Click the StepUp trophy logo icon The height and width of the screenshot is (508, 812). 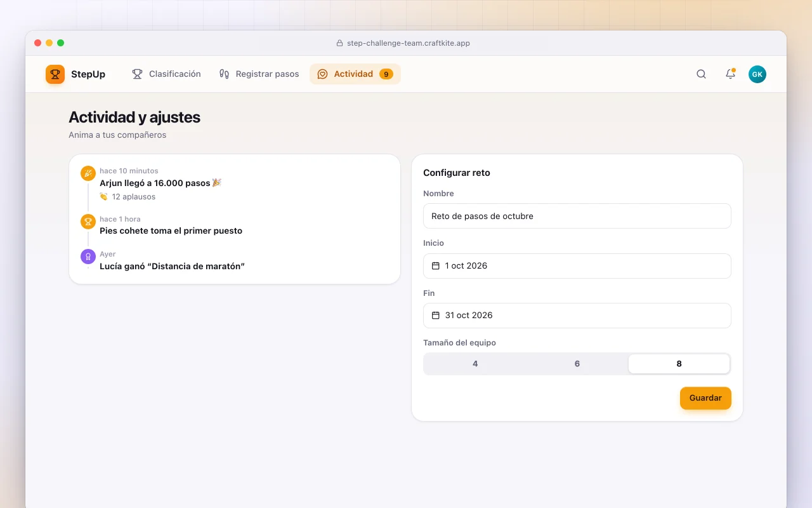coord(55,74)
